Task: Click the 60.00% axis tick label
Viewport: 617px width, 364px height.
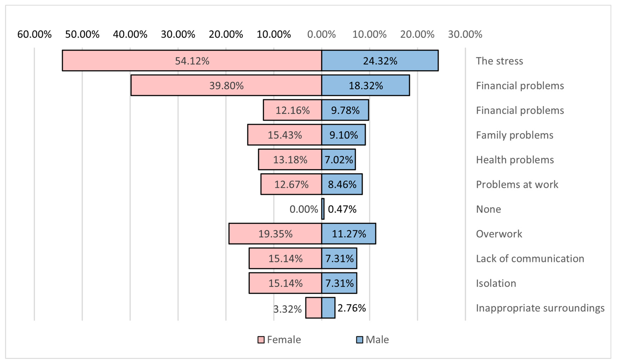Action: coord(34,34)
